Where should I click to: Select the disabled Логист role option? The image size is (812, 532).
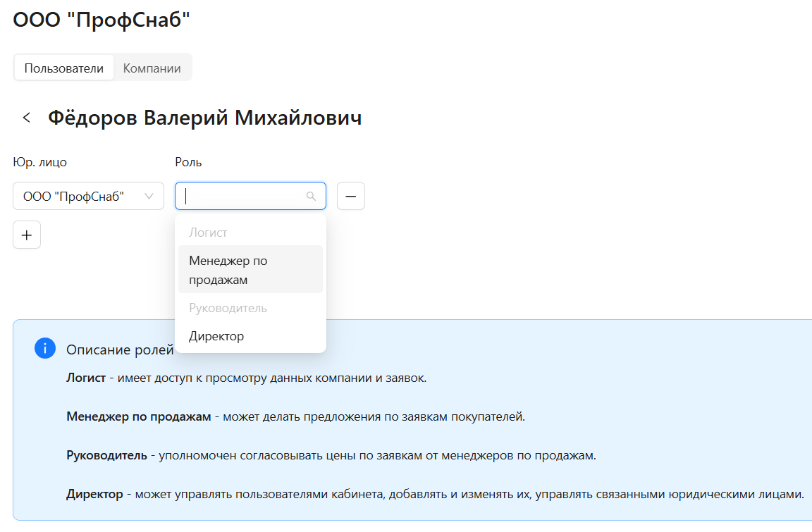[x=207, y=232]
